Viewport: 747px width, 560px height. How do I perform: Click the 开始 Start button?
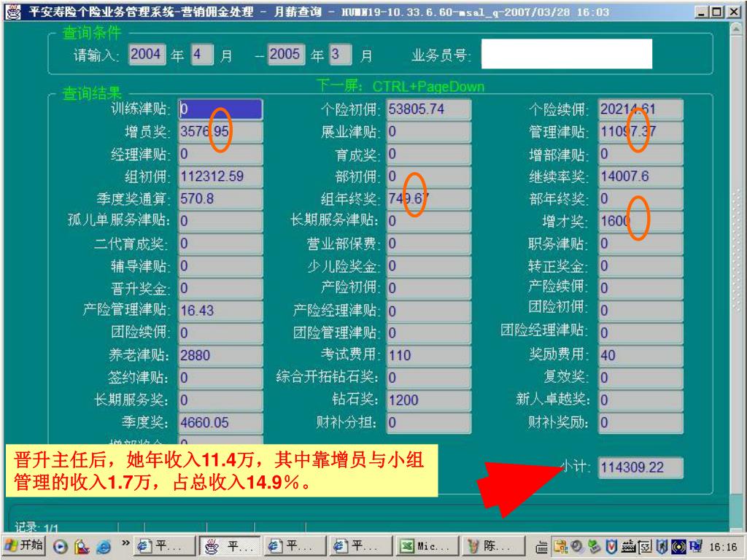pos(24,545)
